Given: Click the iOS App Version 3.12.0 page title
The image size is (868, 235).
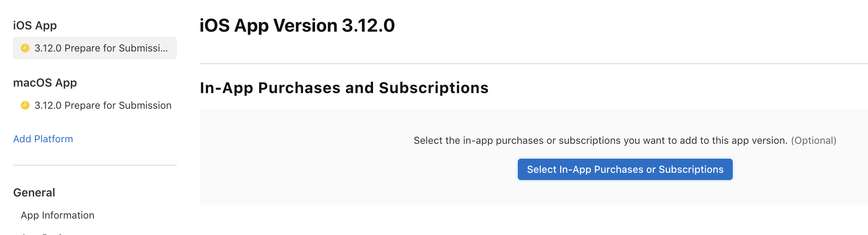Looking at the screenshot, I should [297, 27].
